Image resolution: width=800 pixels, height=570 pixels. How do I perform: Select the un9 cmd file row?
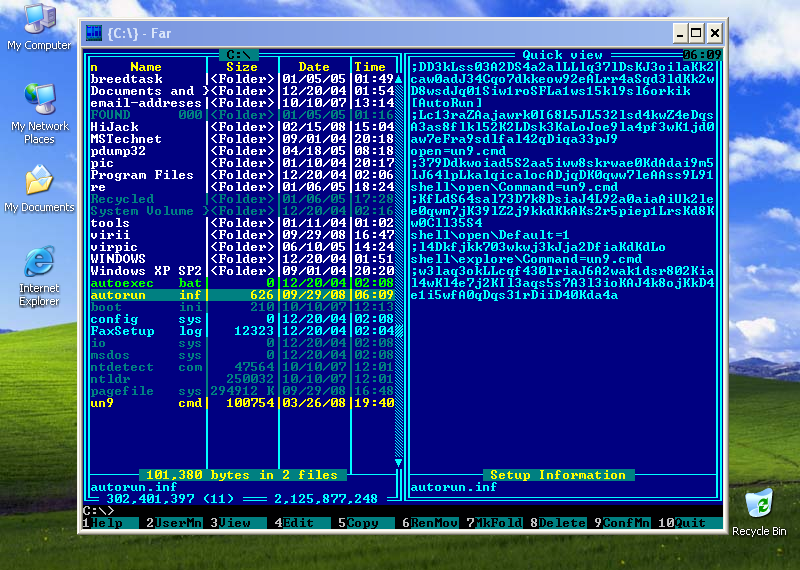[242, 403]
